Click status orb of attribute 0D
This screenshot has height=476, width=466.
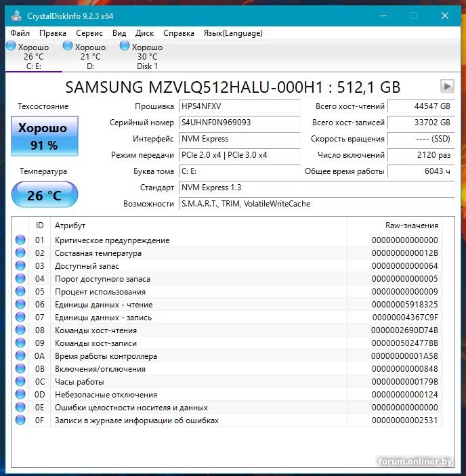pyautogui.click(x=20, y=394)
